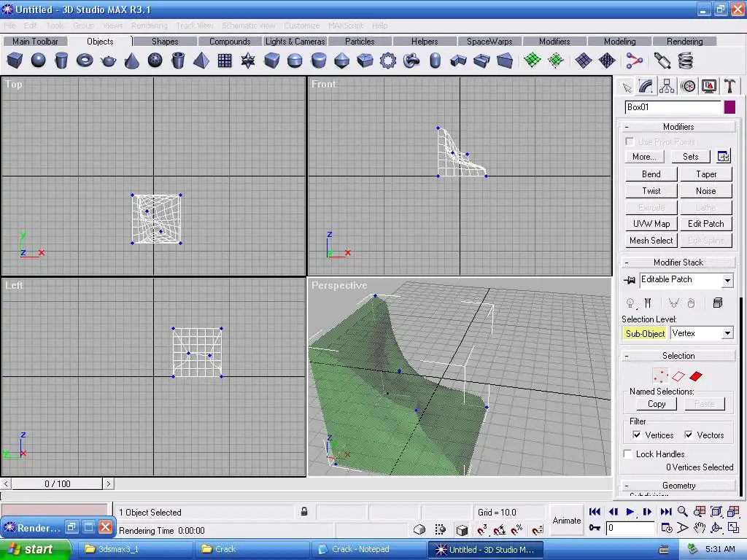Open the SpaceWarps tab

489,42
